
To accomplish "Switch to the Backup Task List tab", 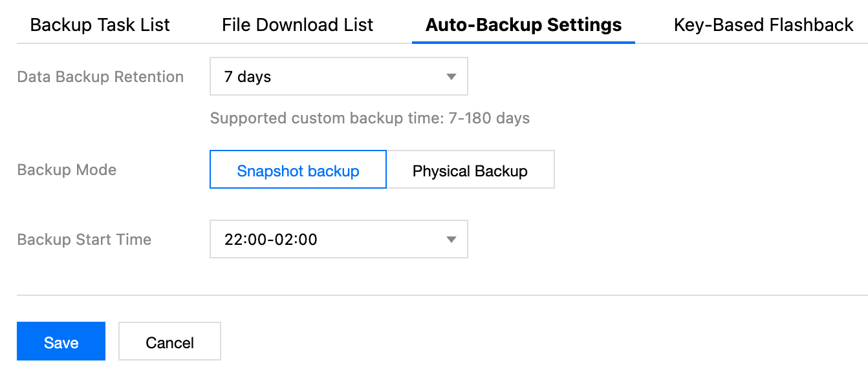I will coord(100,25).
